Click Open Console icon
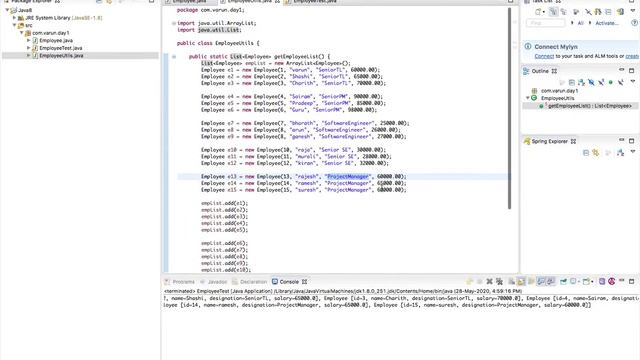Image resolution: width=640 pixels, height=360 pixels. click(x=586, y=281)
